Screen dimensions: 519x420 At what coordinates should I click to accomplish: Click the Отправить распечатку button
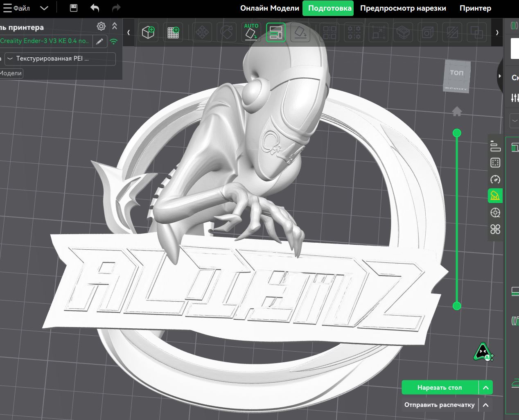point(440,405)
